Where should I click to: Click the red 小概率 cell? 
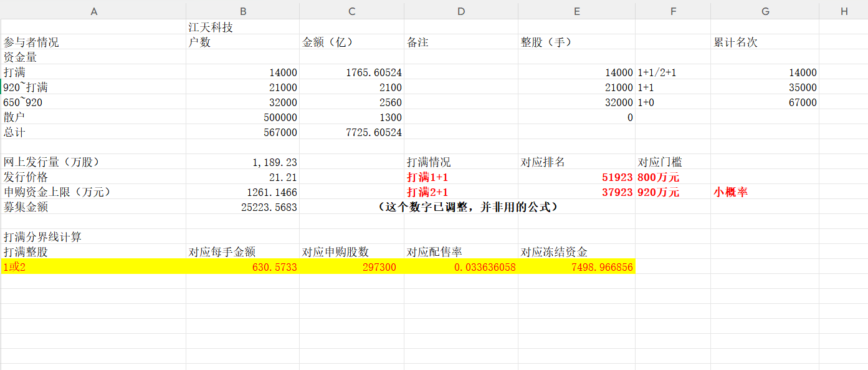(765, 192)
